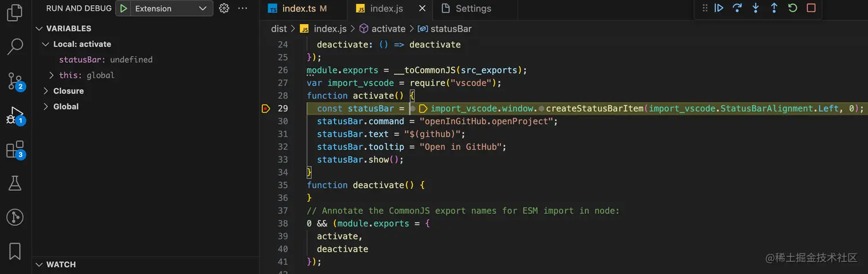This screenshot has height=274, width=868.
Task: Collapse the Local: activate scope
Action: (x=46, y=44)
